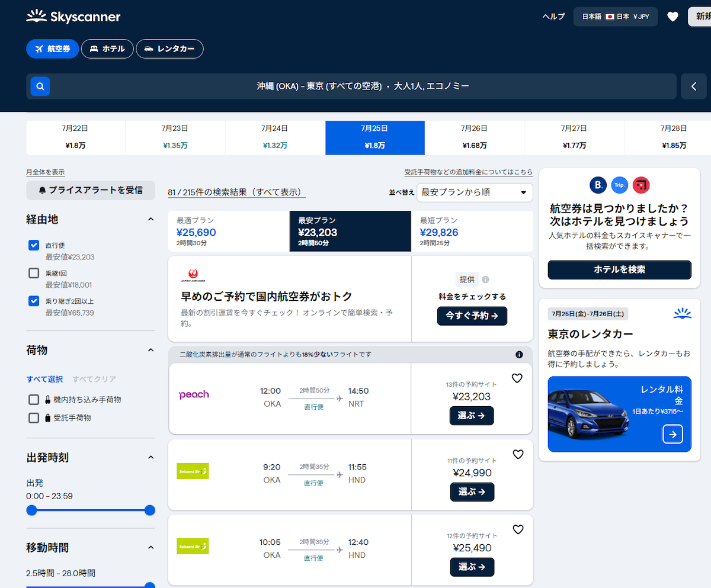Open the 最安プランから順 sort dropdown

475,192
